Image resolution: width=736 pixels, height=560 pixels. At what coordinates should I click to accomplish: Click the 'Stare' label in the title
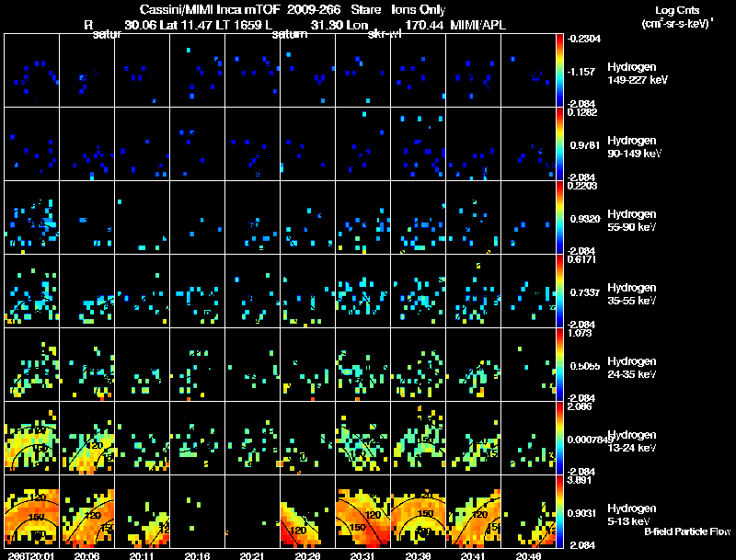(365, 10)
